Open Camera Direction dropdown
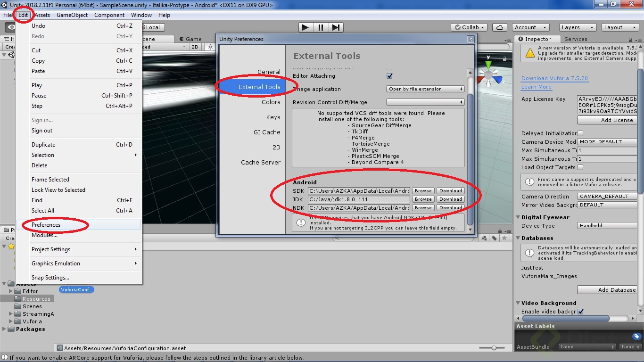The image size is (644, 362). click(607, 197)
